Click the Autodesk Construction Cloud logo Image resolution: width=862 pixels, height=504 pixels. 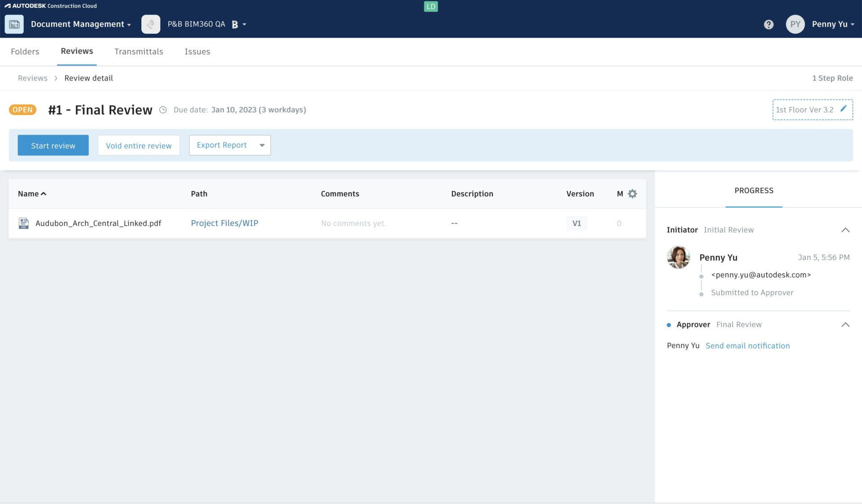tap(51, 6)
